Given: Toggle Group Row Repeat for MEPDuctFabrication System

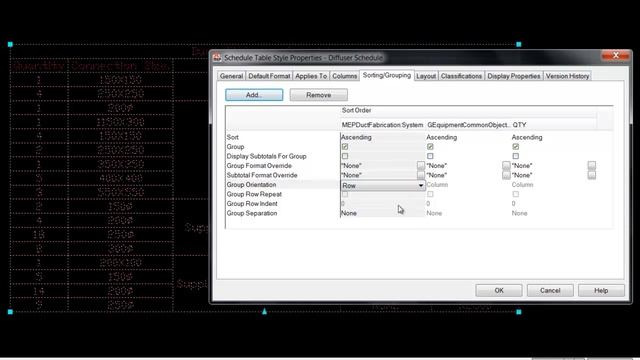Looking at the screenshot, I should [345, 194].
